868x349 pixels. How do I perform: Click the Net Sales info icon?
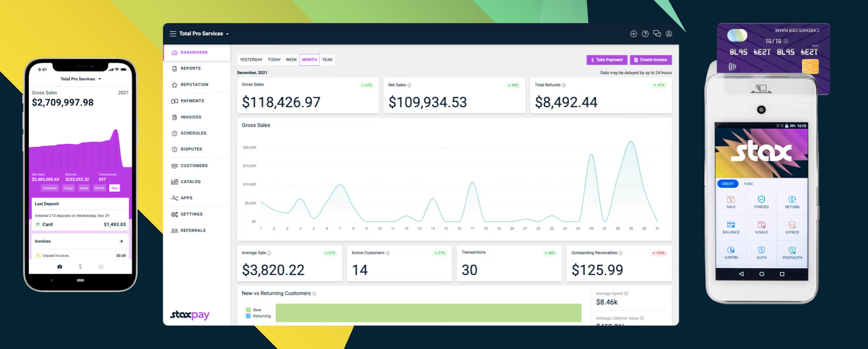(x=410, y=85)
